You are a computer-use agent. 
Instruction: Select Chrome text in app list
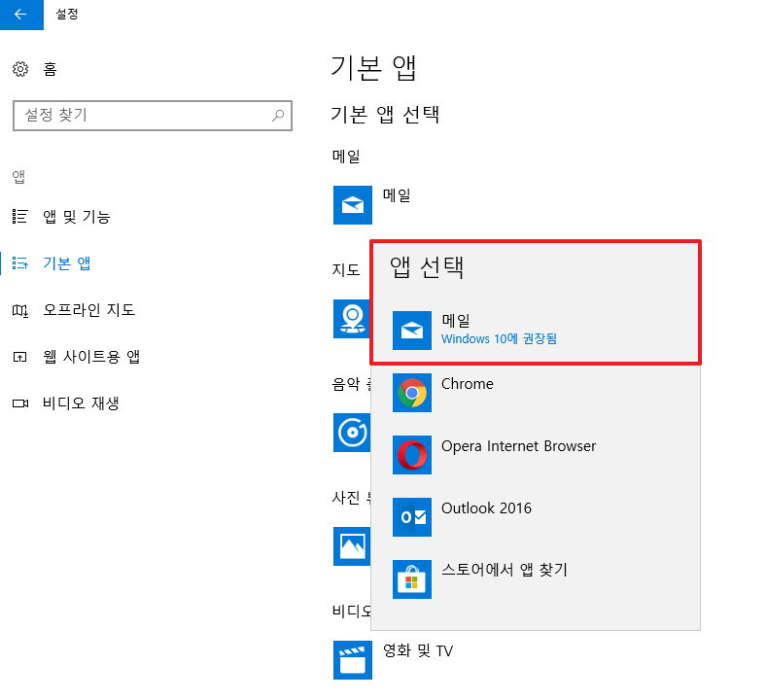(468, 384)
